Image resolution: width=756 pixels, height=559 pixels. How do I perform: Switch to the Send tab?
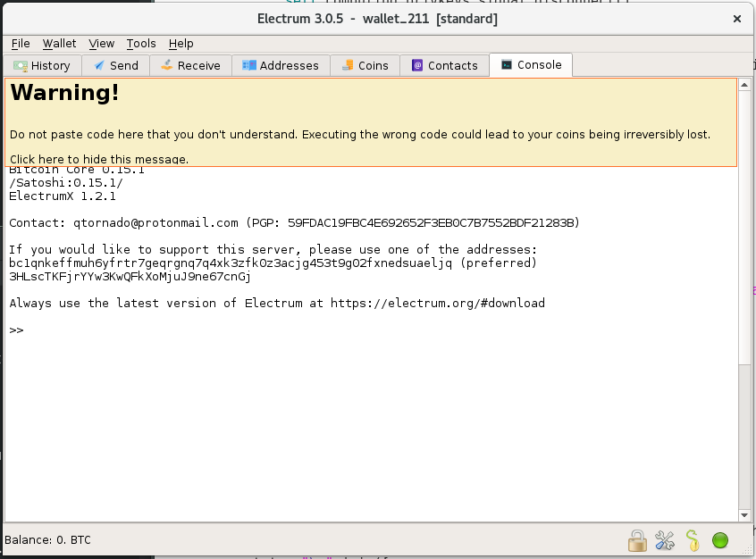pos(115,65)
